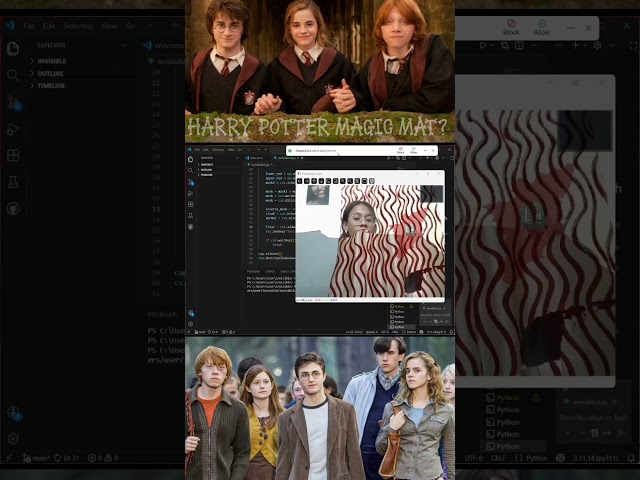Click 'Describe what to build' chat input in background
This screenshot has height=480, width=640.
[x=593, y=418]
